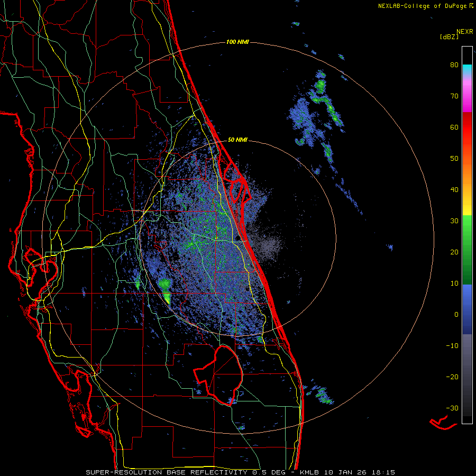Click the -20 value on dBZ scale
476x476 pixels.
(452, 377)
